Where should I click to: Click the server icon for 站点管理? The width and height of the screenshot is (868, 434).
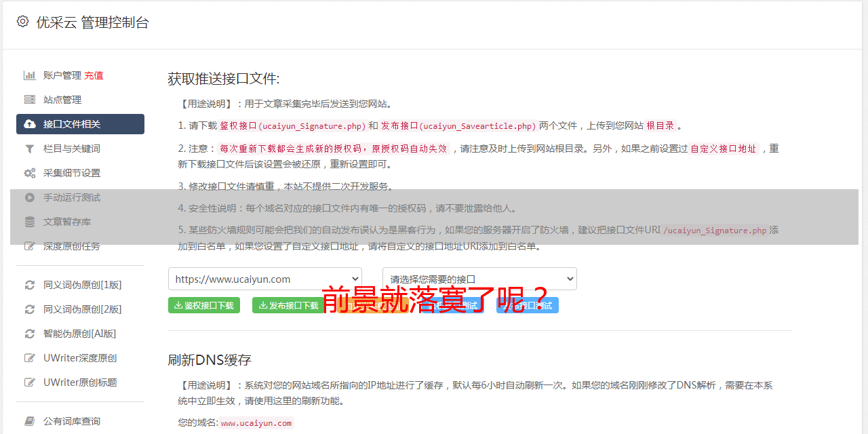coord(30,100)
